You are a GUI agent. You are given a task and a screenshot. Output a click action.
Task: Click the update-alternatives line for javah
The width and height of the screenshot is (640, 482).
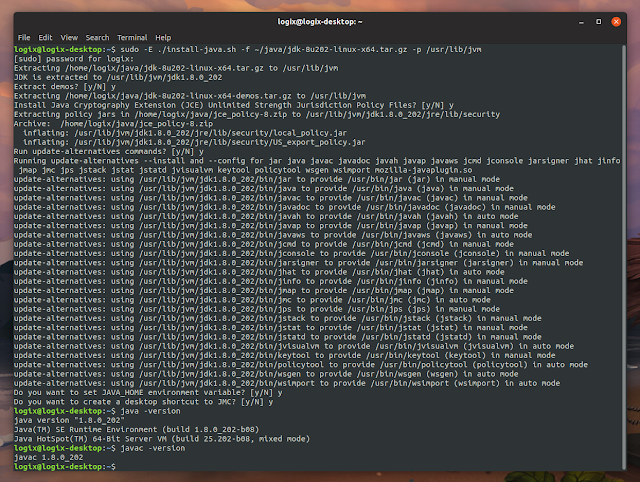click(266, 216)
